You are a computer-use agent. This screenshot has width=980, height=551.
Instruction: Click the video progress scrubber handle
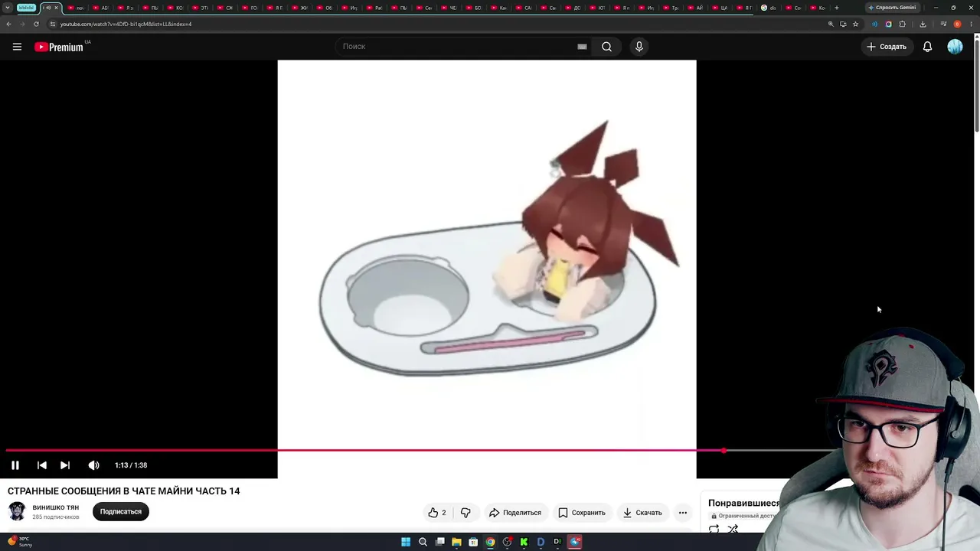[x=724, y=450]
